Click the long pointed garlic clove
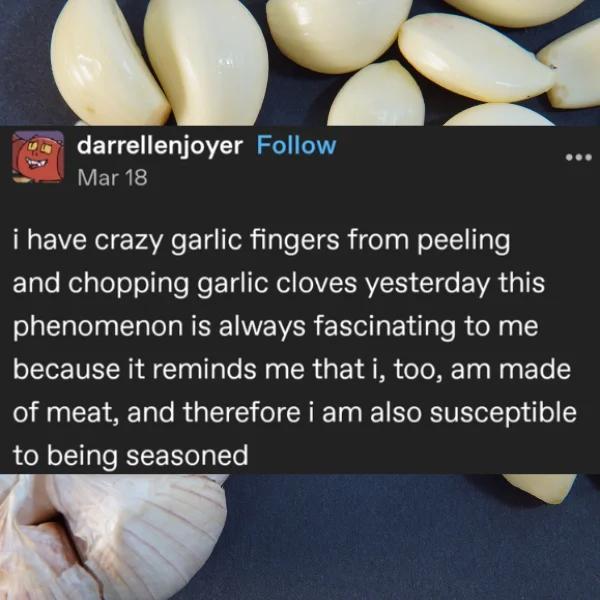The width and height of the screenshot is (600, 600). [x=474, y=57]
